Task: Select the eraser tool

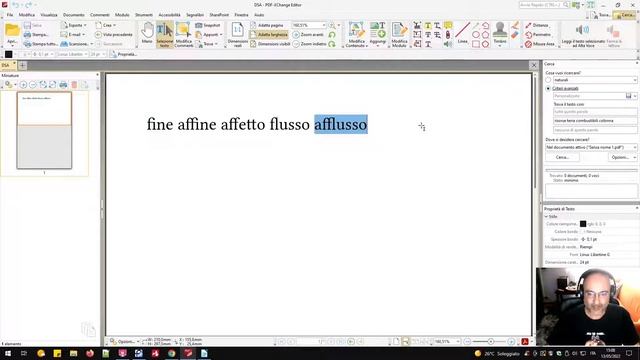Action: [515, 35]
